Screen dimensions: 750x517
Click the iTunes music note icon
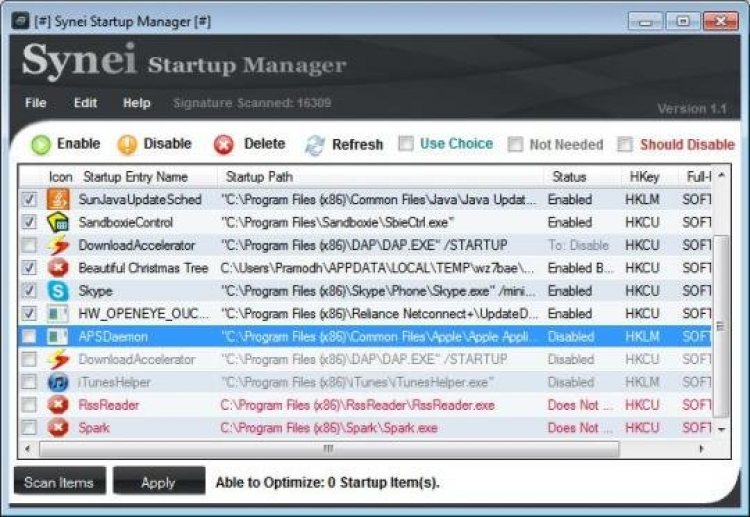click(58, 382)
